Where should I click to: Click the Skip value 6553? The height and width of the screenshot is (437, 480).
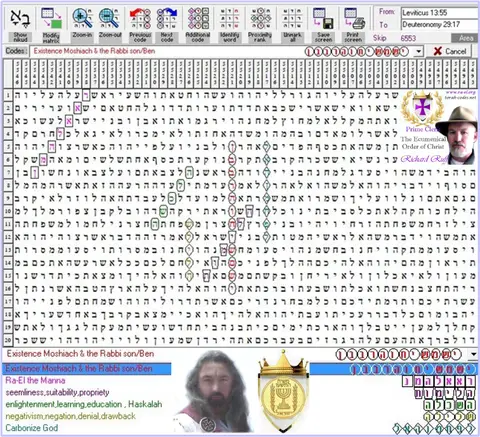tap(408, 38)
